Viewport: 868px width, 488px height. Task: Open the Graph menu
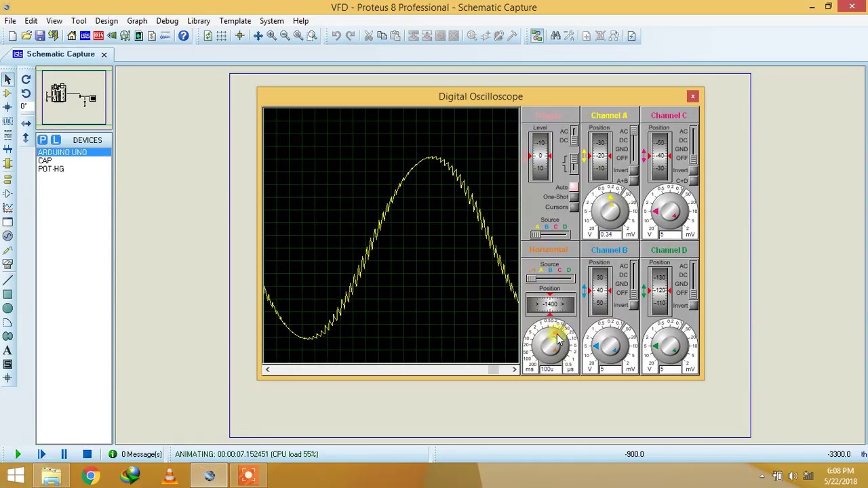137,21
